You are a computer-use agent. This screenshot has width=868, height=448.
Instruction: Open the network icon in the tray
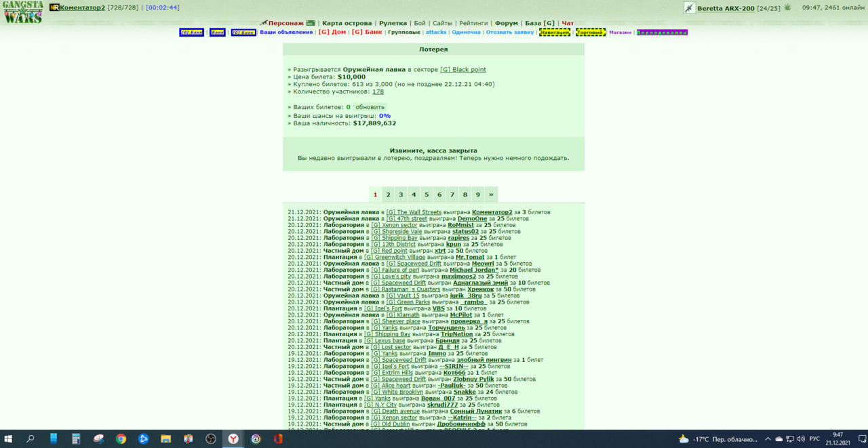[790, 439]
